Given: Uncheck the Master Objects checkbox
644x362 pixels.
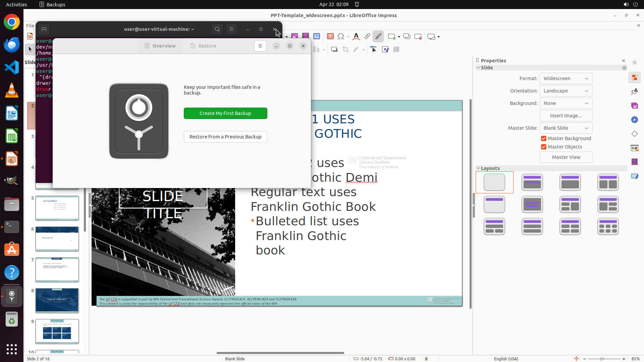Looking at the screenshot, I should [544, 147].
